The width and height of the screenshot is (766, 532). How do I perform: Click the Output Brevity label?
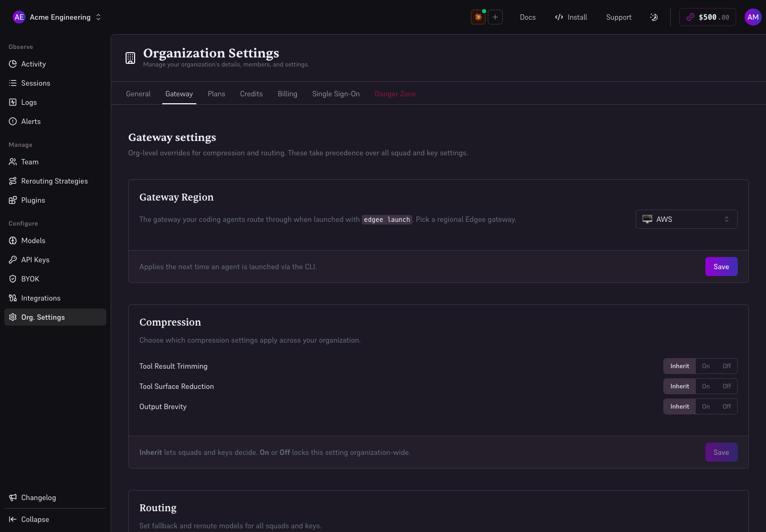(163, 406)
